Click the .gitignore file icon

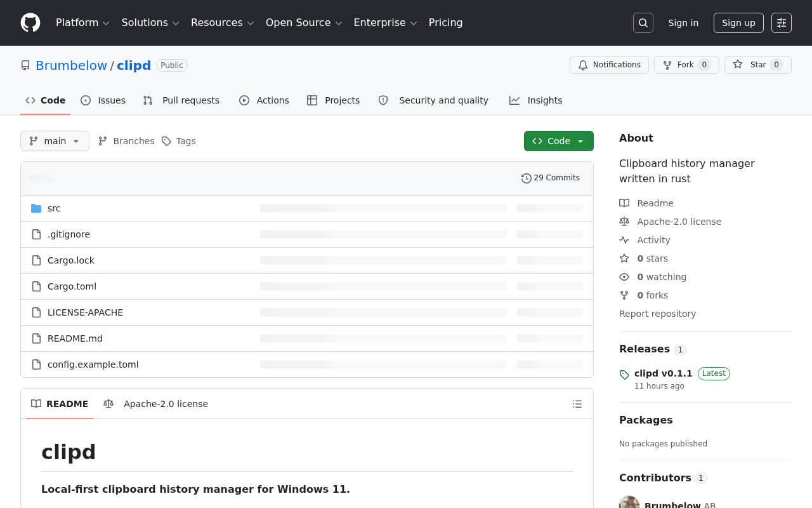point(36,234)
